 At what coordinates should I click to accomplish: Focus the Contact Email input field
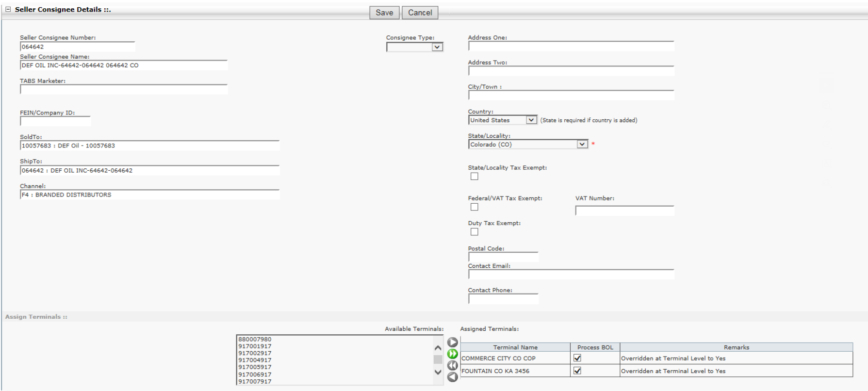[x=571, y=275]
